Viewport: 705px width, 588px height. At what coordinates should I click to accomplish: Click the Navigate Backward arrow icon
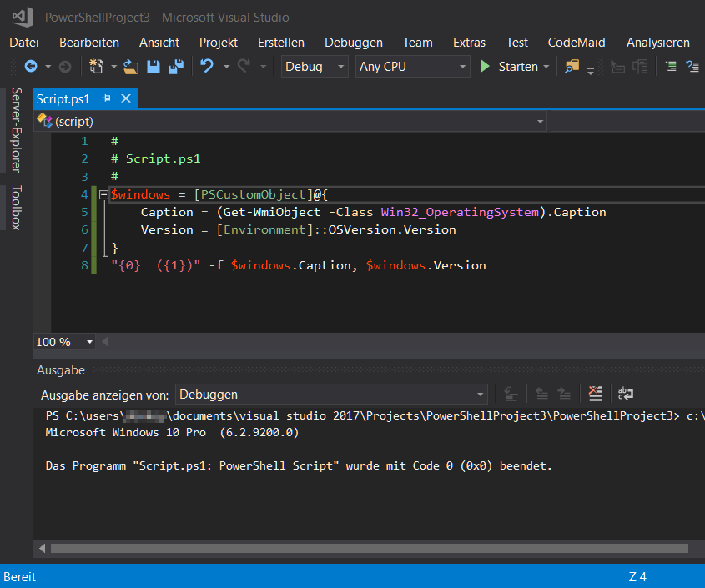[29, 66]
